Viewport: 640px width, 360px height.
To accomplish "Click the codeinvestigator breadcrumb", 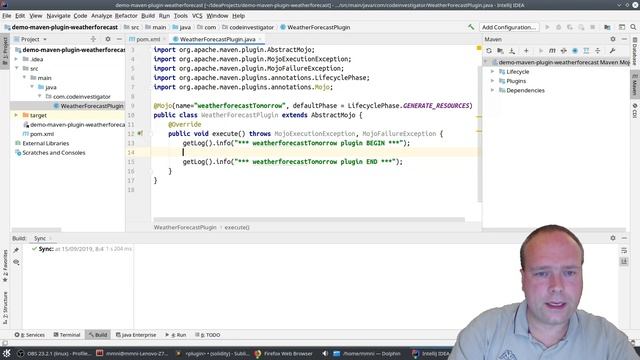I will pyautogui.click(x=251, y=27).
